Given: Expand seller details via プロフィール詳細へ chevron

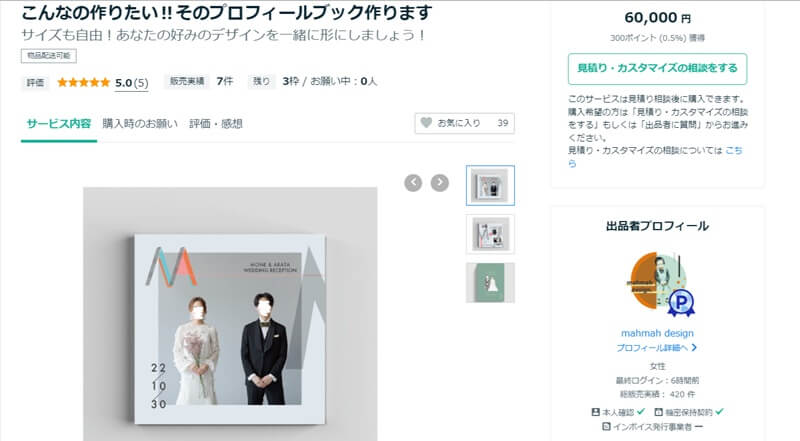Looking at the screenshot, I should pos(694,348).
